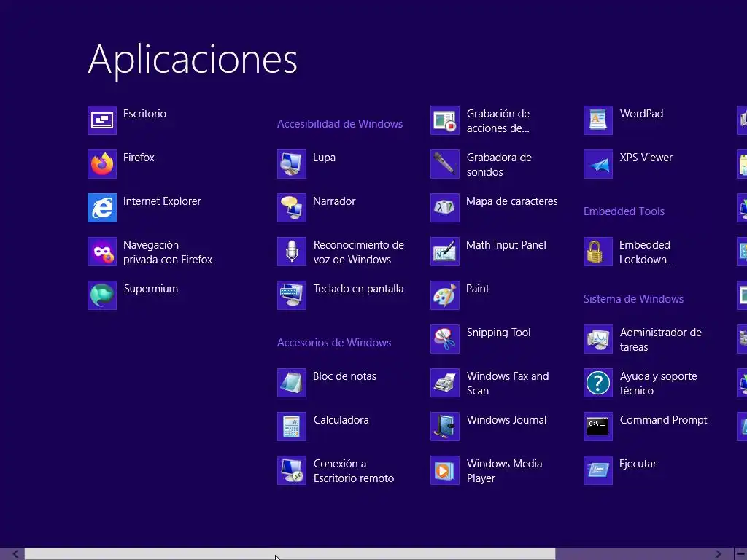Open the Narrador icon
The image size is (747, 560).
pos(292,208)
